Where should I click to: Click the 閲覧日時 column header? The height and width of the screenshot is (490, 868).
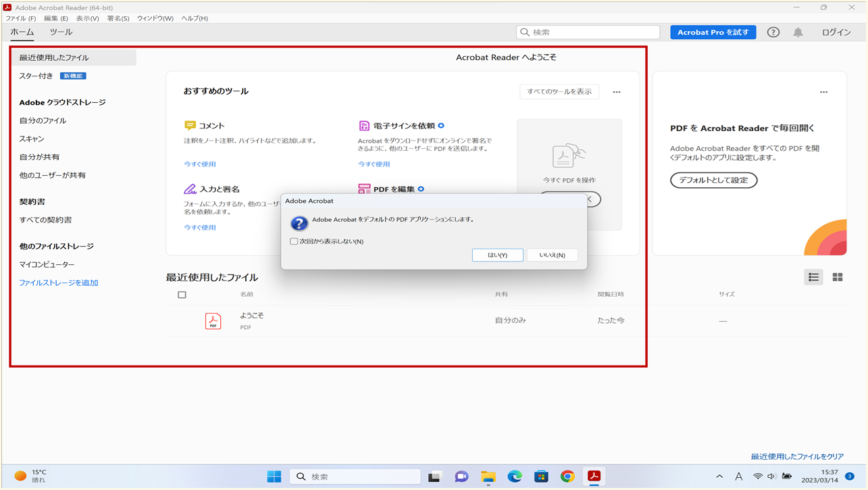pos(611,295)
